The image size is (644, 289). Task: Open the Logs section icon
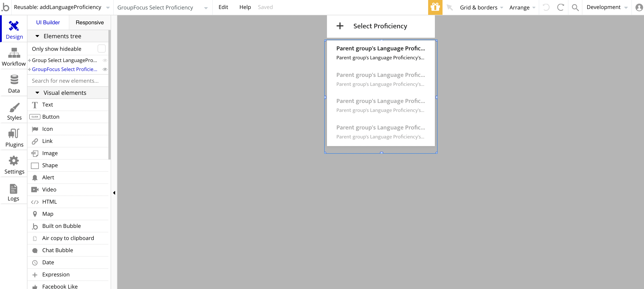[13, 189]
